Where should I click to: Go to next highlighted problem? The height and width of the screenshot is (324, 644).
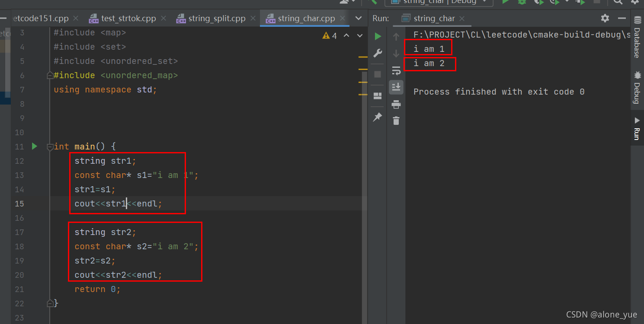click(x=359, y=36)
